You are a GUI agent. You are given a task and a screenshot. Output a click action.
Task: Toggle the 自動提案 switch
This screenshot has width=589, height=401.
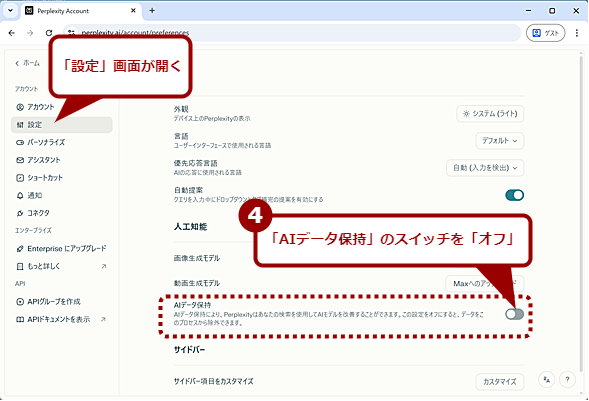tap(514, 195)
